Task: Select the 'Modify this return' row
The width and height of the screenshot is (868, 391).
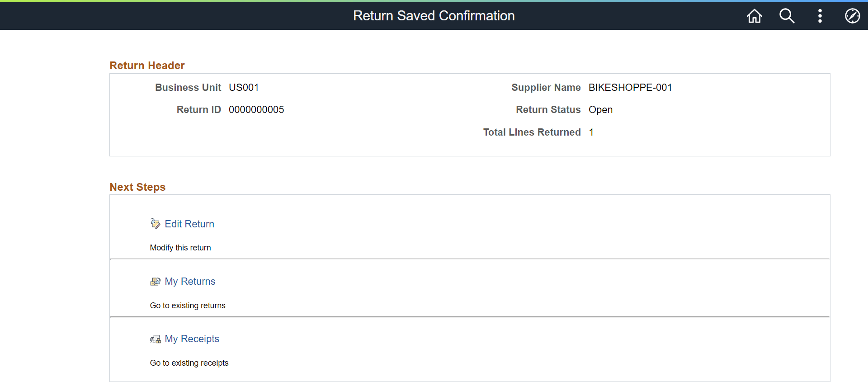Action: click(x=180, y=247)
